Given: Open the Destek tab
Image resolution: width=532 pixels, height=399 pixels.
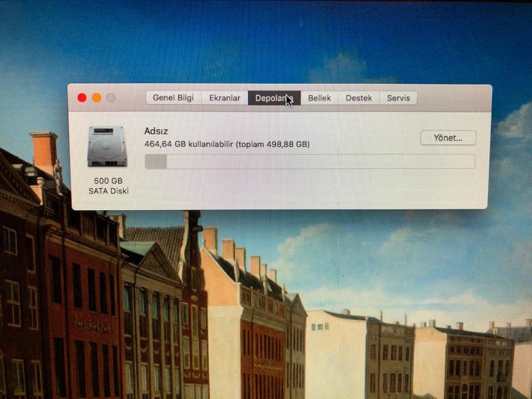Looking at the screenshot, I should [358, 98].
